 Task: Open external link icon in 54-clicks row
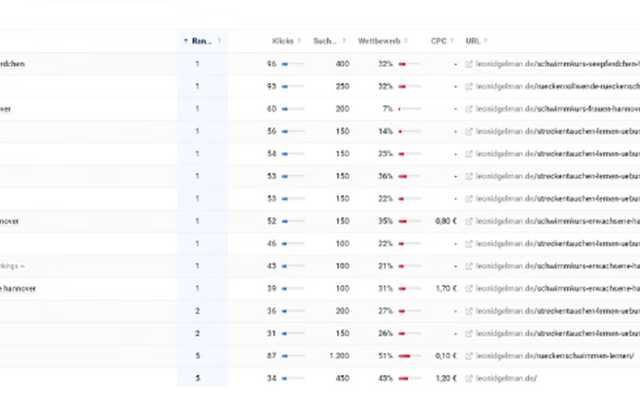click(469, 154)
